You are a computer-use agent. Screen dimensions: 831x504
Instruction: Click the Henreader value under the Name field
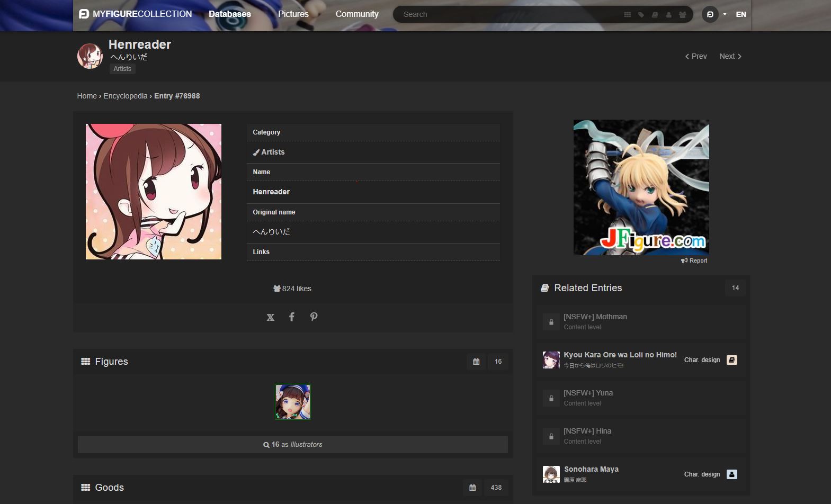271,192
